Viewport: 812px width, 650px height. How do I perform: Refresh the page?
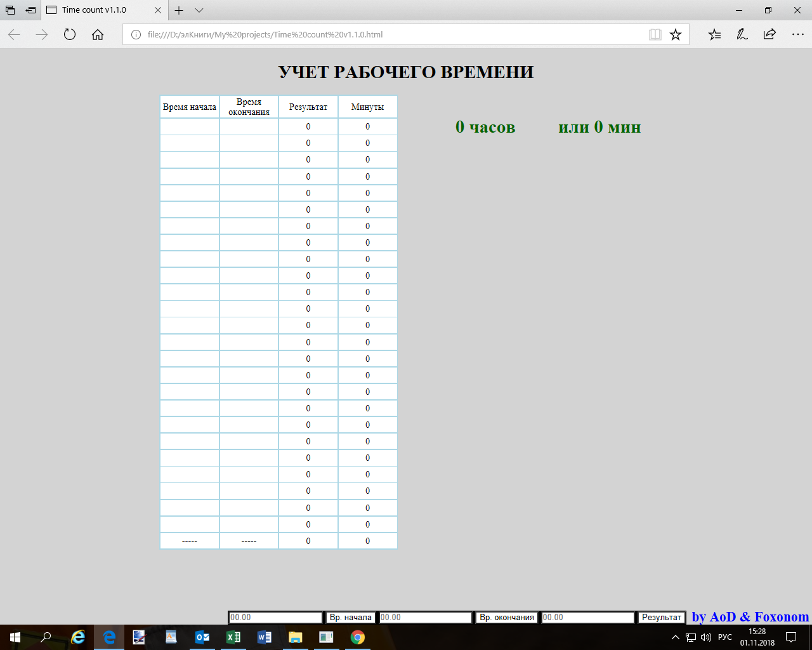click(70, 35)
